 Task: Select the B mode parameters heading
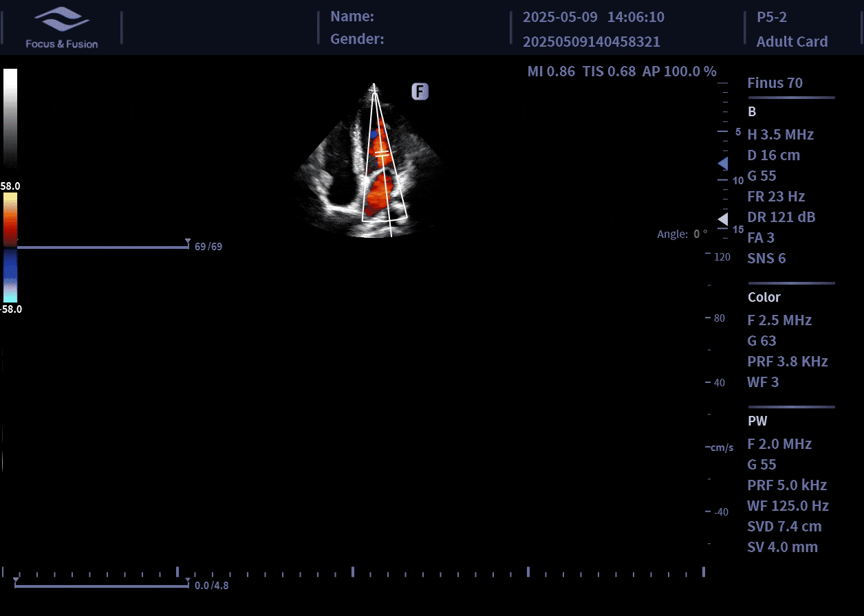(x=752, y=111)
